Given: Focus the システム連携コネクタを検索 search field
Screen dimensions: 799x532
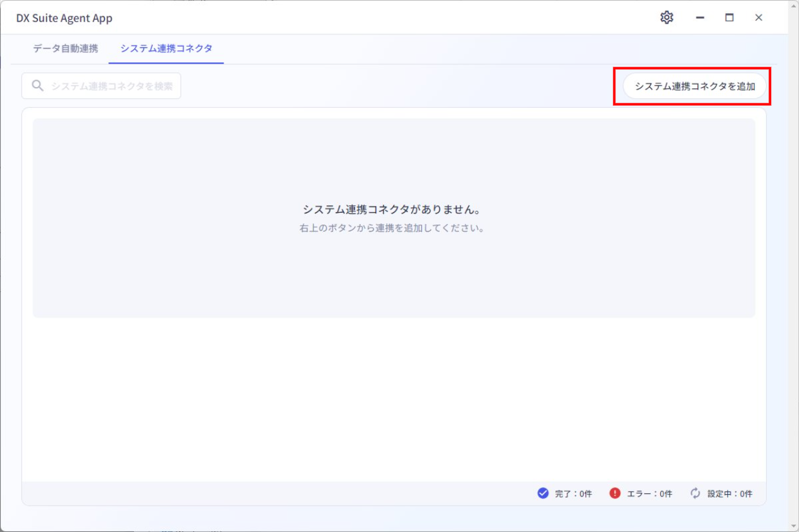Looking at the screenshot, I should (x=112, y=86).
